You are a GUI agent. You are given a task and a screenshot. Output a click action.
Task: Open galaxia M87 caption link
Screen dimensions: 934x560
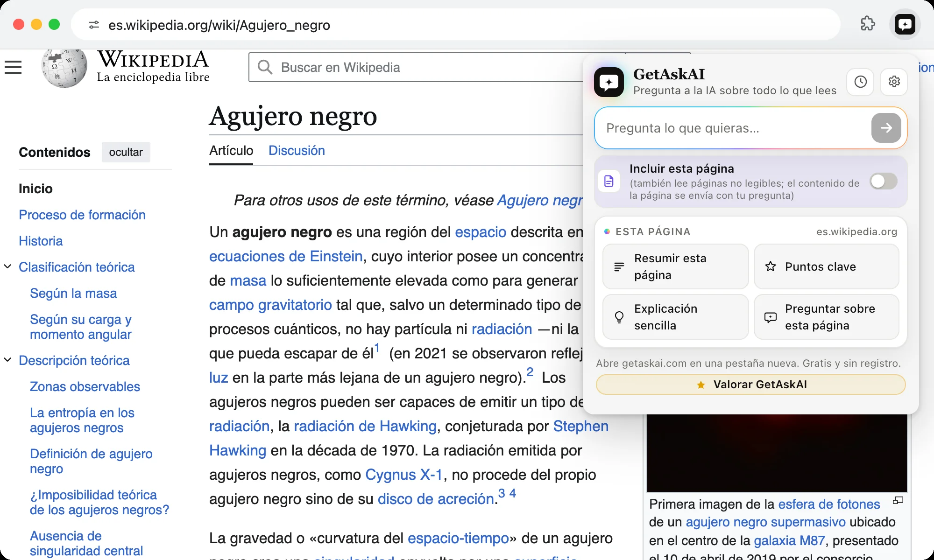pyautogui.click(x=789, y=540)
